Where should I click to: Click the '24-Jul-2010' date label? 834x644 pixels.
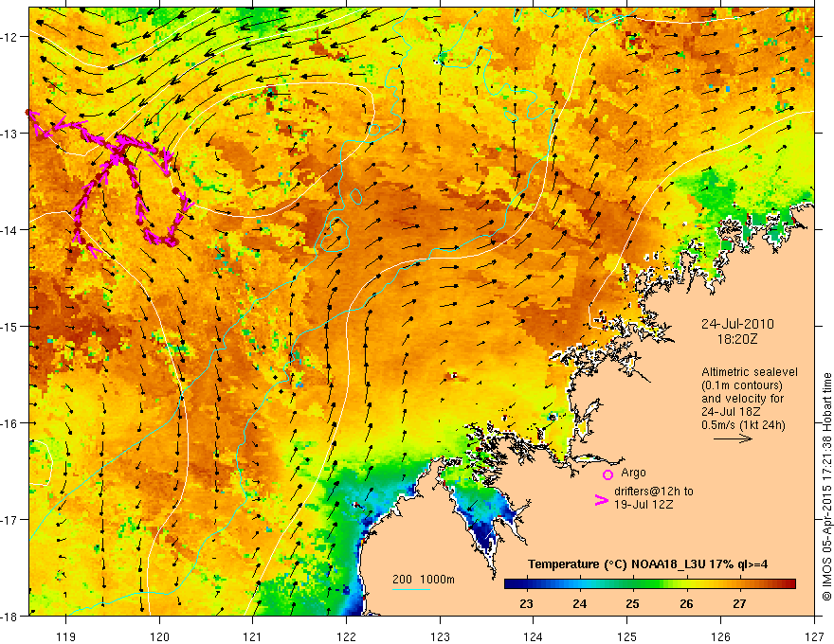737,324
